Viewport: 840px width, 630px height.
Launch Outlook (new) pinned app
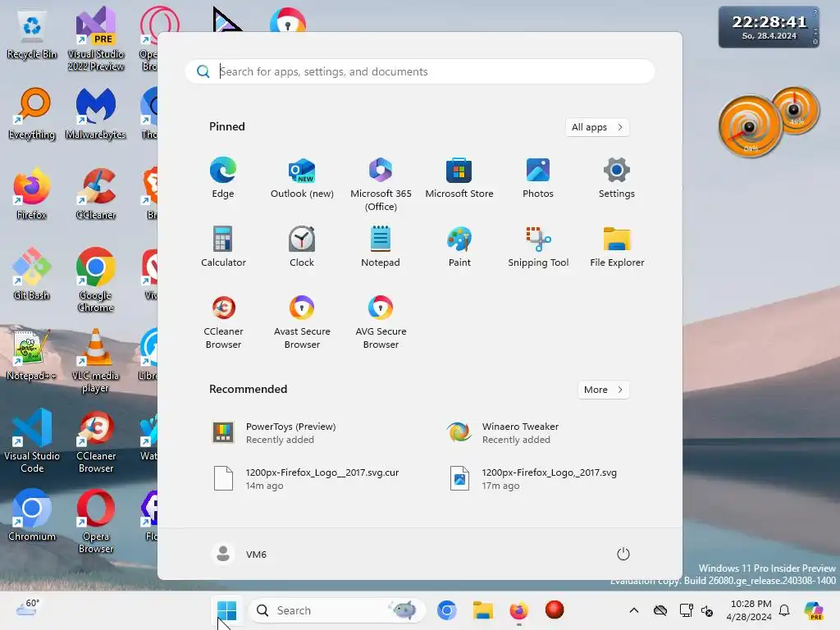(302, 178)
